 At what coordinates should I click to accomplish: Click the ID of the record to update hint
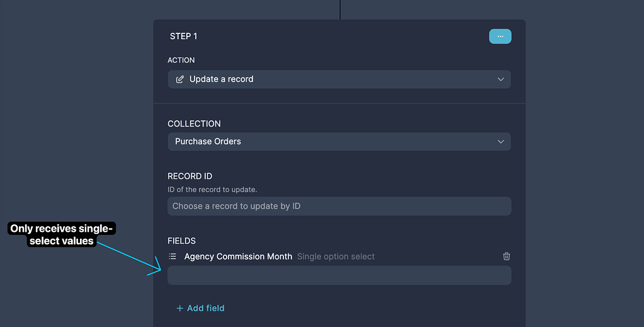coord(212,190)
